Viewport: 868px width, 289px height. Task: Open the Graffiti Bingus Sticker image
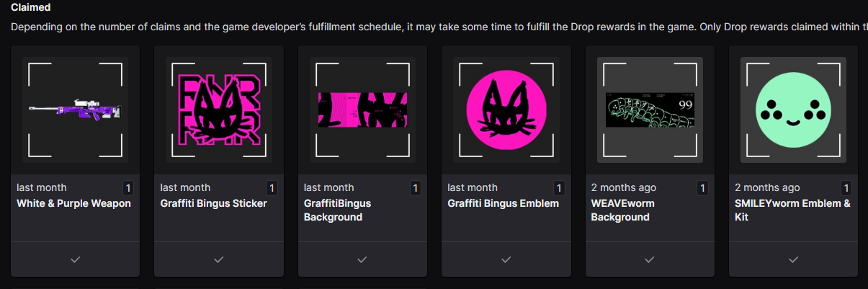219,110
